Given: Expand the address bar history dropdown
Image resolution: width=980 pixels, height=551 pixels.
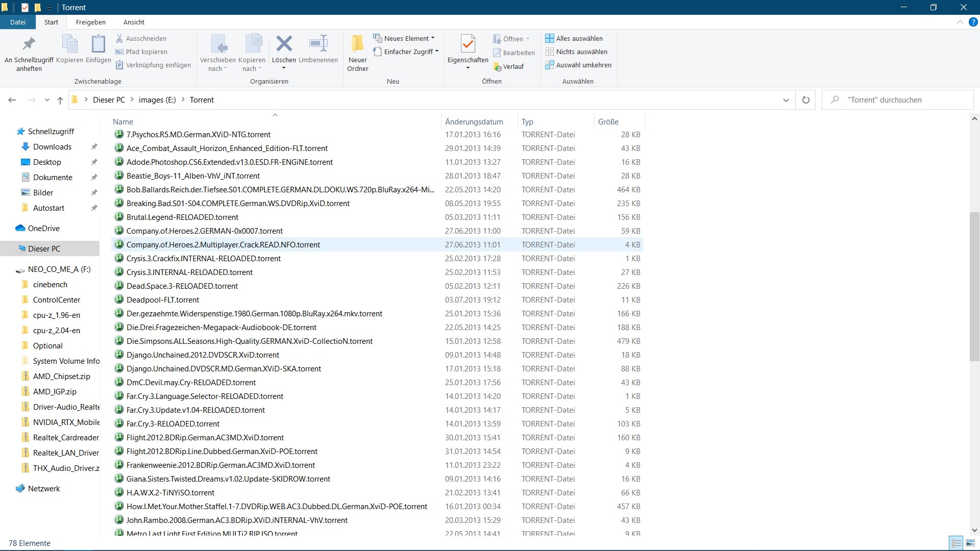Looking at the screenshot, I should click(786, 100).
